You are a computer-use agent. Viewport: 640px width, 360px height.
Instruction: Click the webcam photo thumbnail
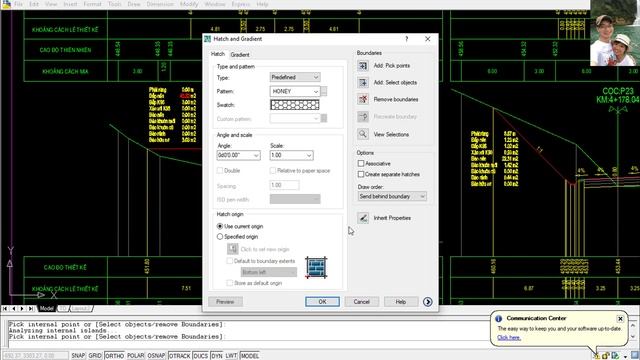point(615,33)
